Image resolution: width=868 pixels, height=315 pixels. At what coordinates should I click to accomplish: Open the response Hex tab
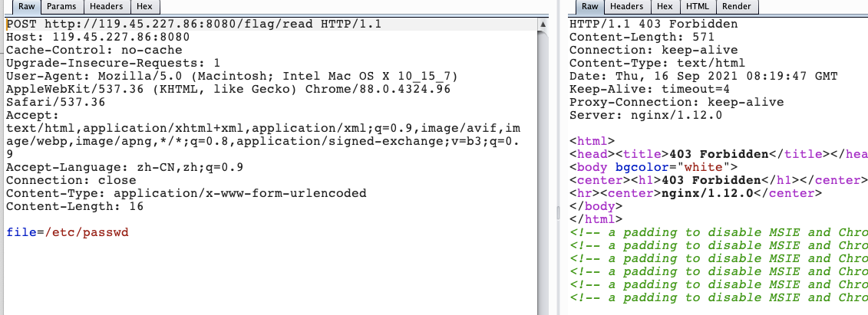(x=665, y=7)
